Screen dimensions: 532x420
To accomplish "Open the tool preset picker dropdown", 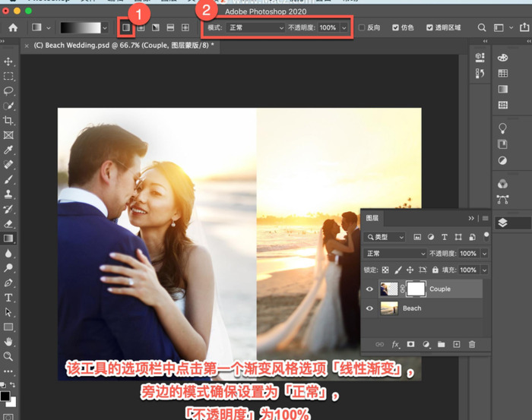I will click(x=49, y=28).
